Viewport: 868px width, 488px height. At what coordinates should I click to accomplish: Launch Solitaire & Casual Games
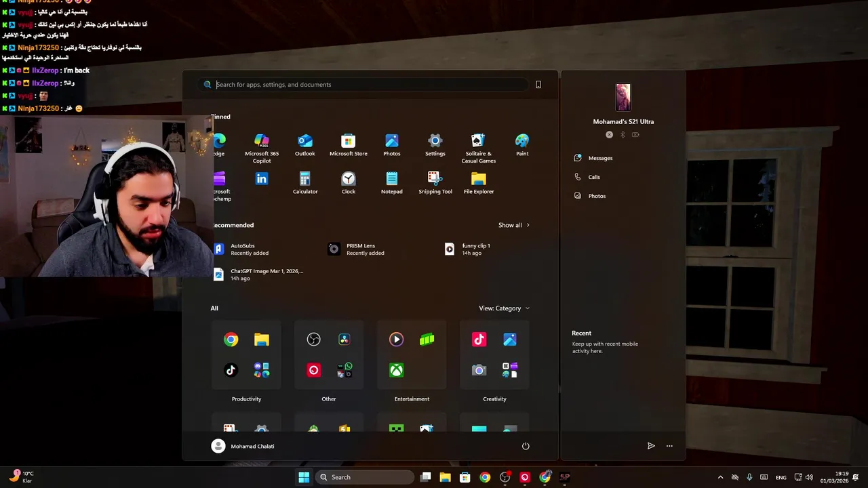[x=479, y=148]
